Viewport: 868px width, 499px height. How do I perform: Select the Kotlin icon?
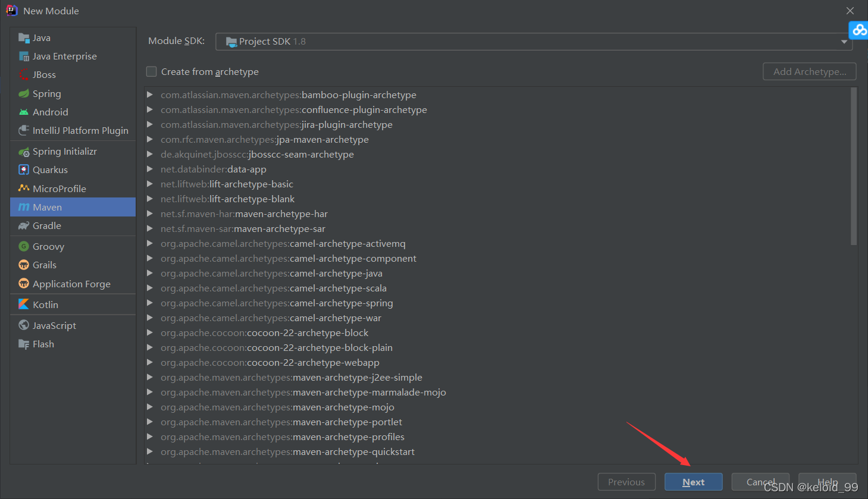point(24,305)
